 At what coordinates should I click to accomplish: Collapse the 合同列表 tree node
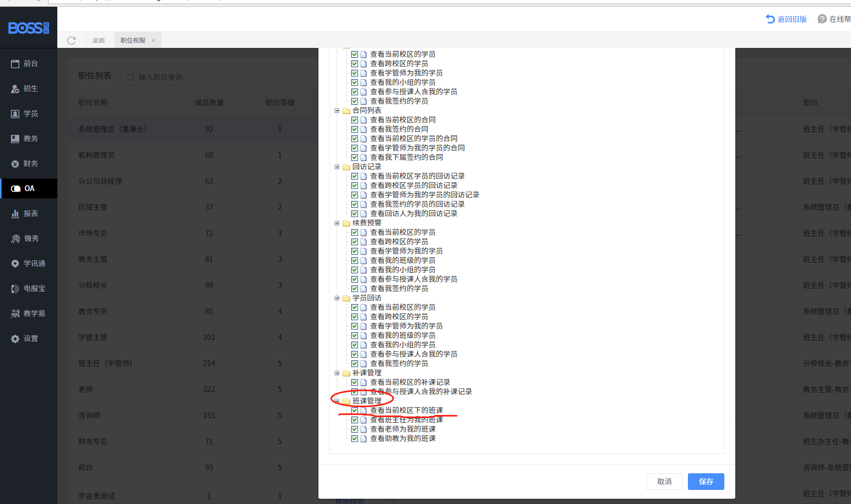point(337,111)
